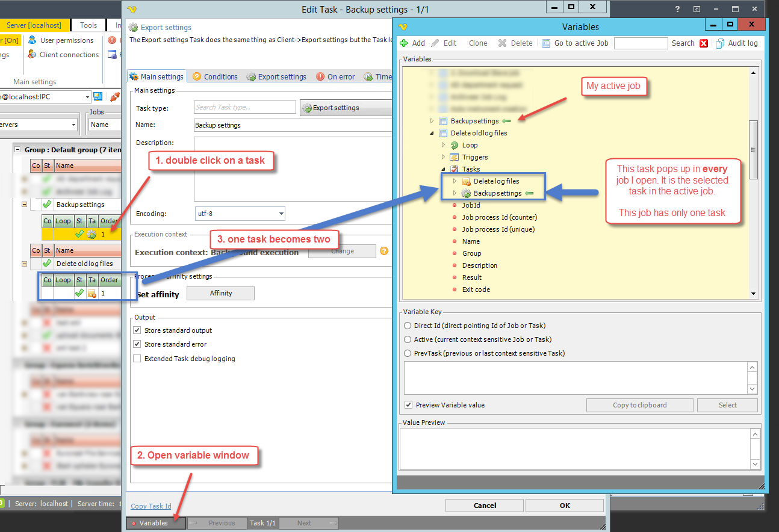Enable Extended Task debug logging

click(137, 359)
